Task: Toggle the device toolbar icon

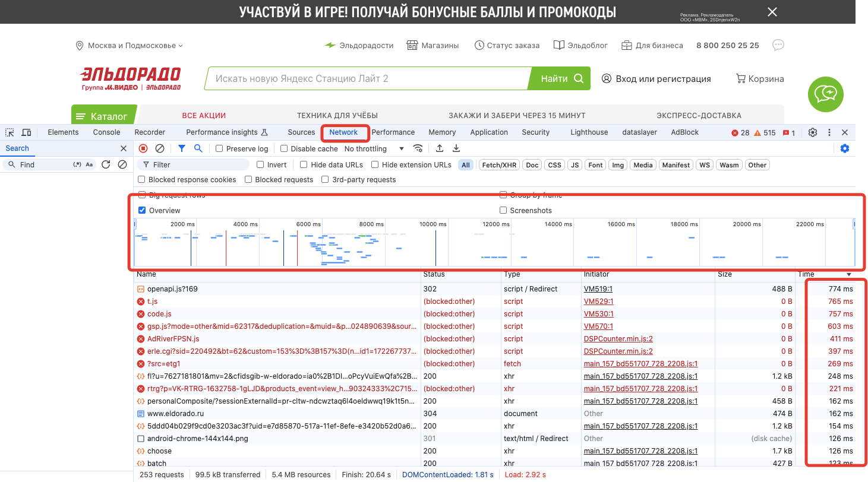Action: click(26, 132)
